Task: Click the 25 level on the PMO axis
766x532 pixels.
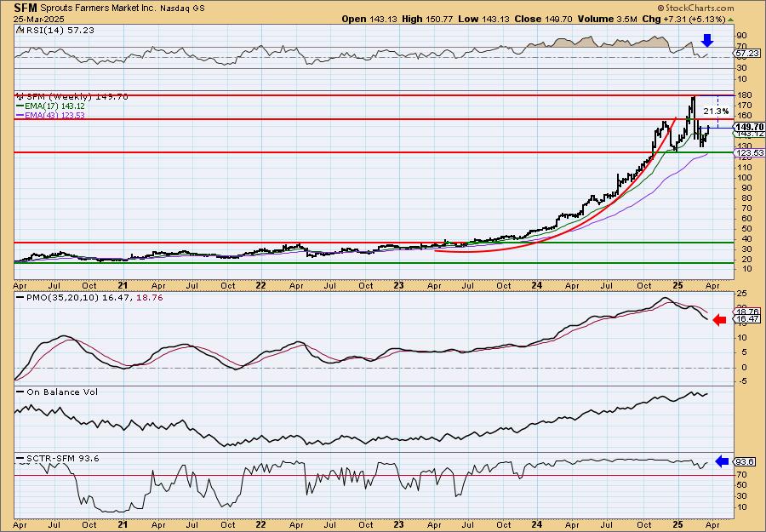Action: point(740,293)
